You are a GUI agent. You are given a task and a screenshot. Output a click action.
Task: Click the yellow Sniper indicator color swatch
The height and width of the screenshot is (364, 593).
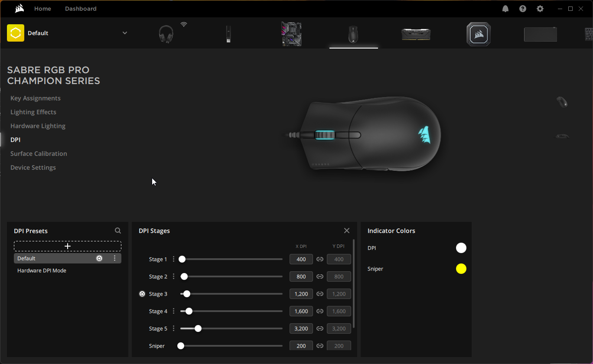(461, 269)
